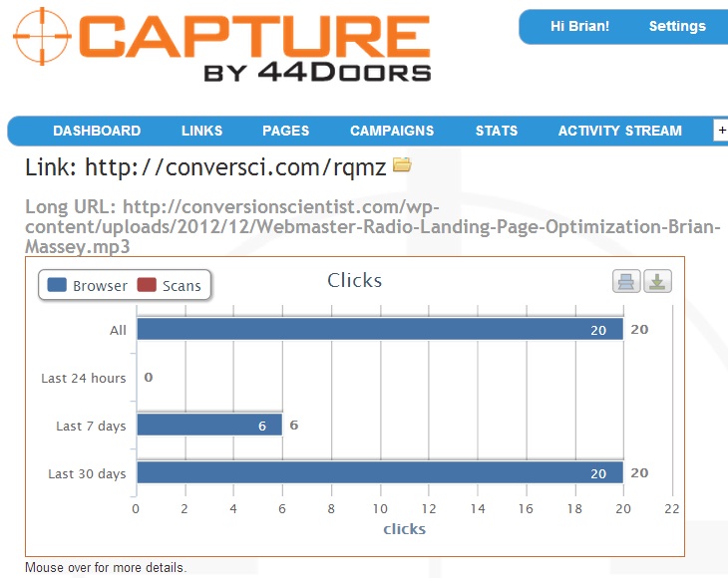Click the clicks x-axis title
This screenshot has width=728, height=578.
[x=405, y=529]
